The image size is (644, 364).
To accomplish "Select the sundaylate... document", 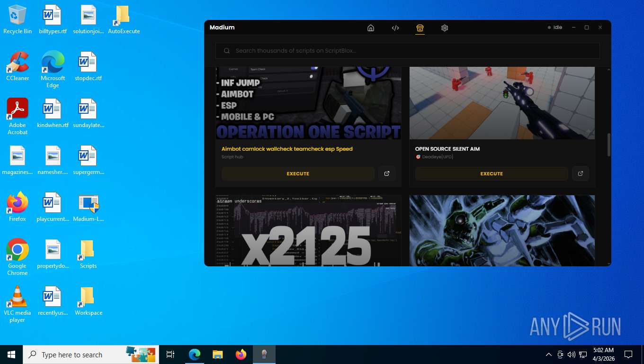I will [88, 114].
